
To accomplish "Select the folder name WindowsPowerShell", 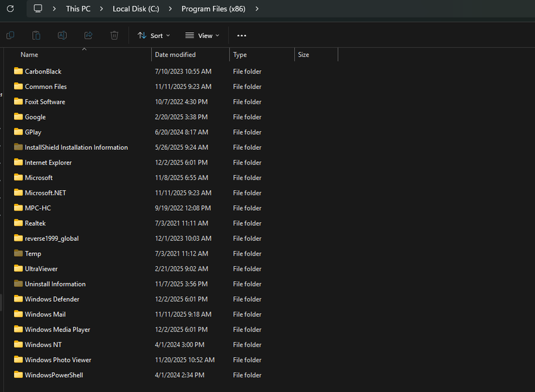I will (54, 375).
